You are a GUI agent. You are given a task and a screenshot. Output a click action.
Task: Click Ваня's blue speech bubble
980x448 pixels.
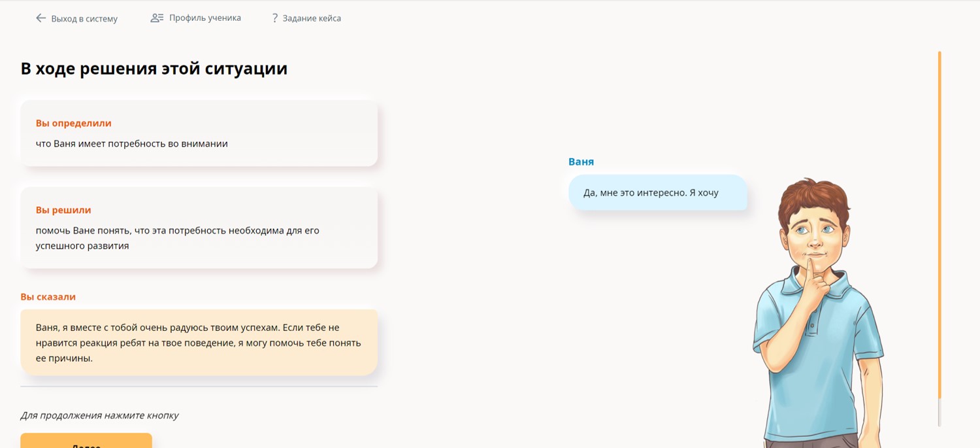click(657, 193)
